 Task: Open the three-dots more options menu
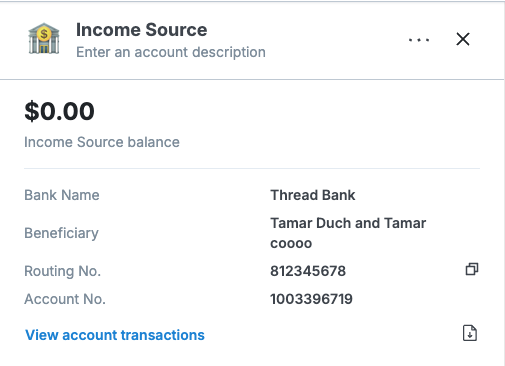[x=419, y=40]
